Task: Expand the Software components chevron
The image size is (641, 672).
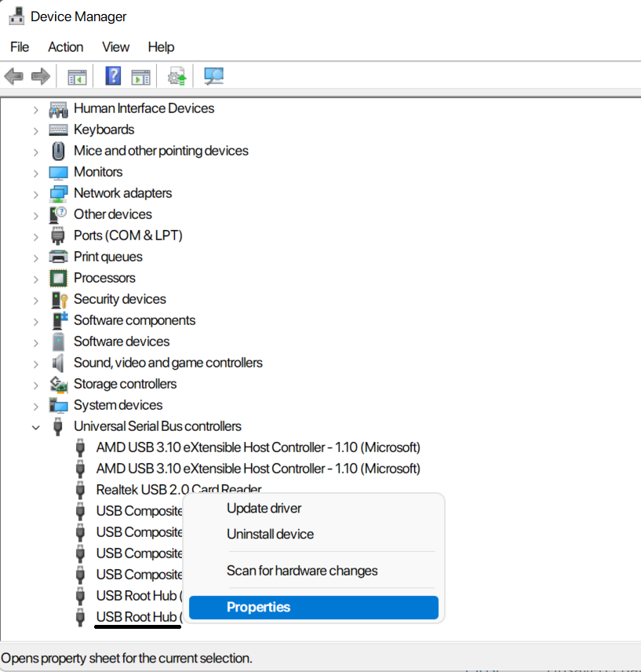Action: click(x=35, y=322)
